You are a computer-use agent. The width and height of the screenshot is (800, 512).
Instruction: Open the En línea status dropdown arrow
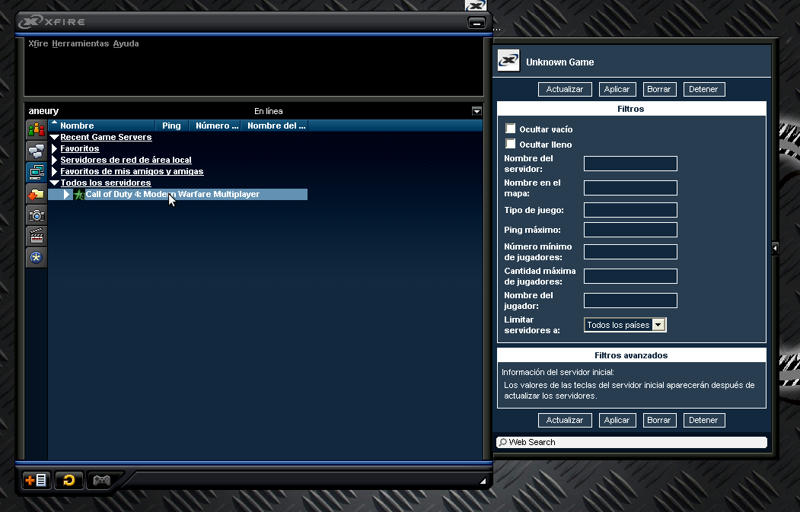click(477, 111)
